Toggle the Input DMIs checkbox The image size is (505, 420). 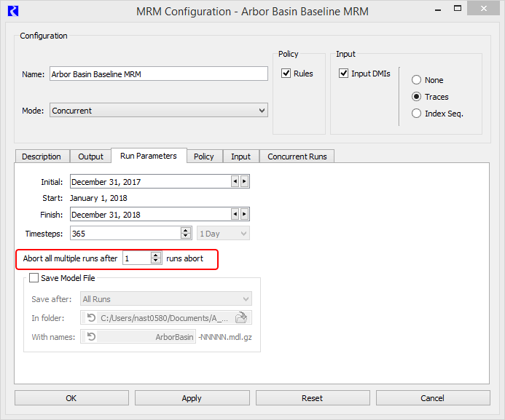pyautogui.click(x=344, y=74)
